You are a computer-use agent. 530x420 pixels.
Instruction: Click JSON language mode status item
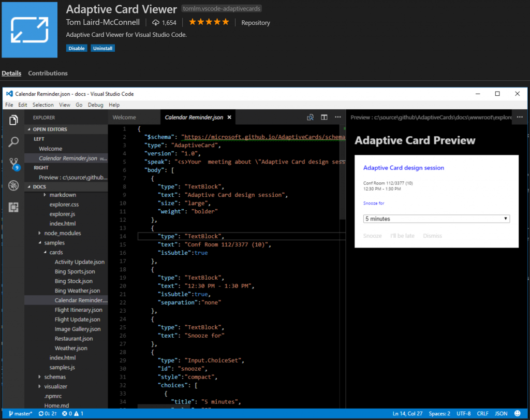coord(501,414)
